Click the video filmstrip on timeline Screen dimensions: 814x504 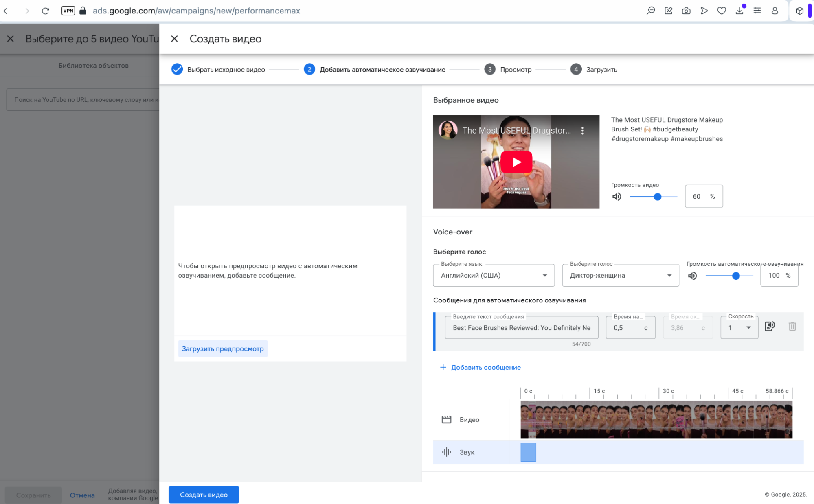tap(656, 419)
